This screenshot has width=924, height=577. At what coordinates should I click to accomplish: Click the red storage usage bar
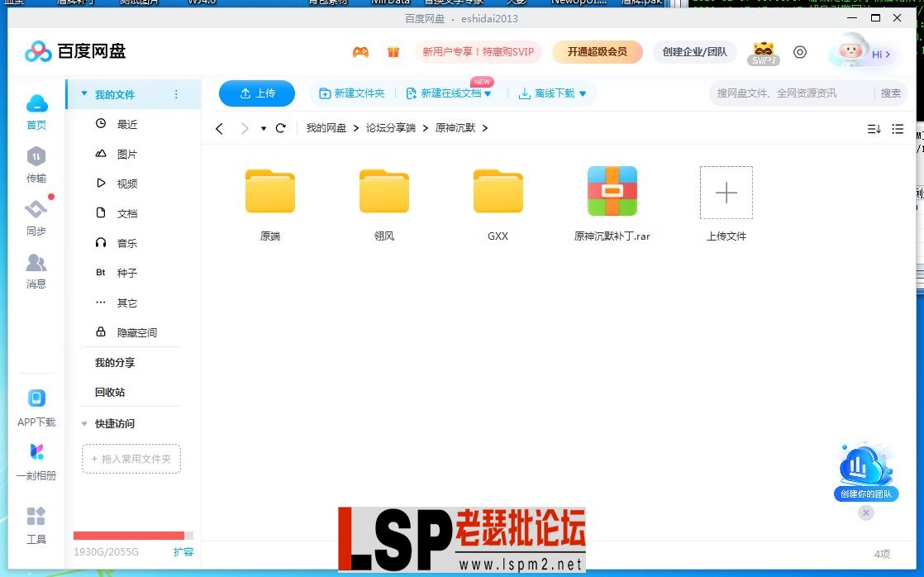click(x=133, y=536)
